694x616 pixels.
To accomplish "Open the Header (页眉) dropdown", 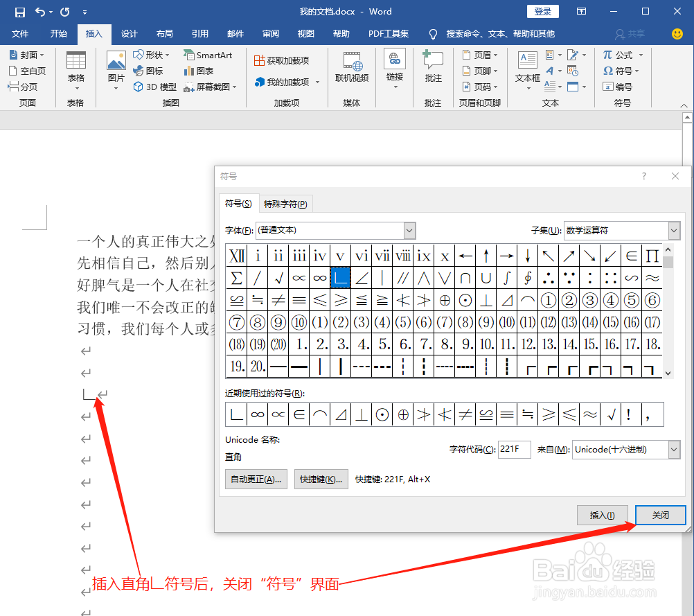I will click(480, 55).
